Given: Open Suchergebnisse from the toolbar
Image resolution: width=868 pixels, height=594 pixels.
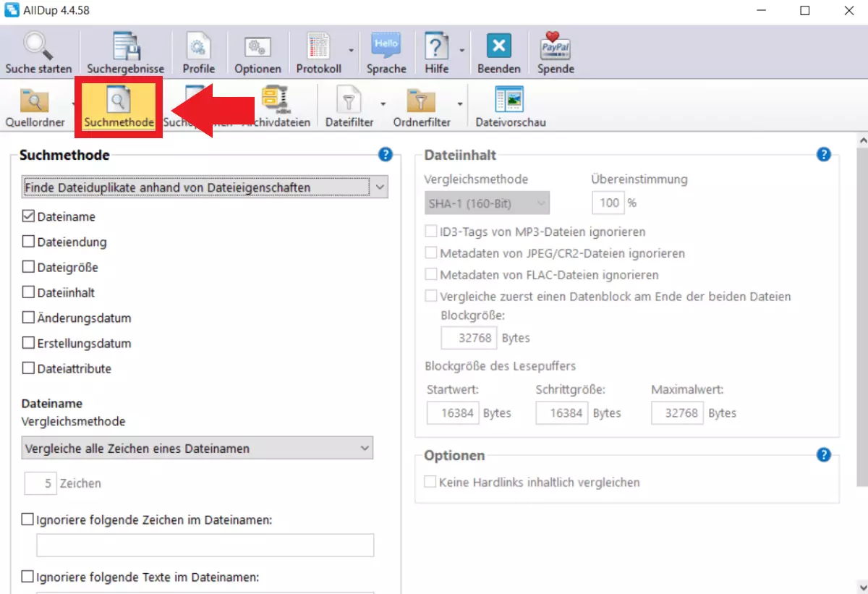Looking at the screenshot, I should pos(125,48).
